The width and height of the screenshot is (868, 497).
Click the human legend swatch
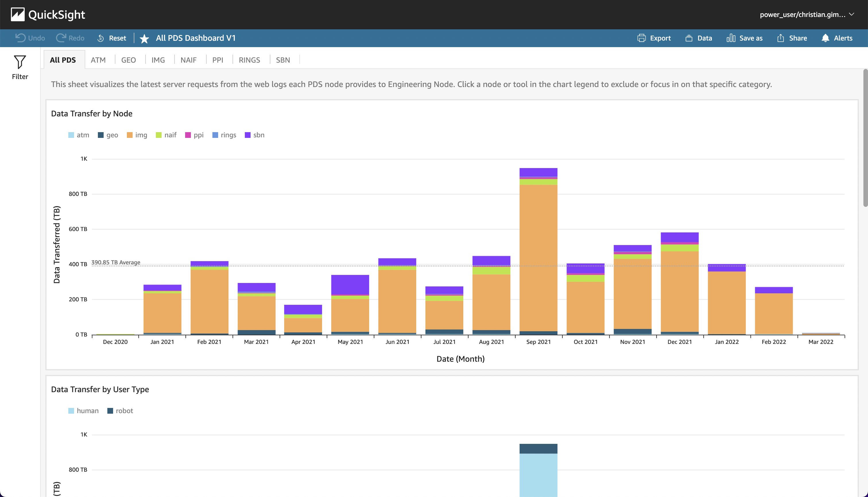(71, 411)
